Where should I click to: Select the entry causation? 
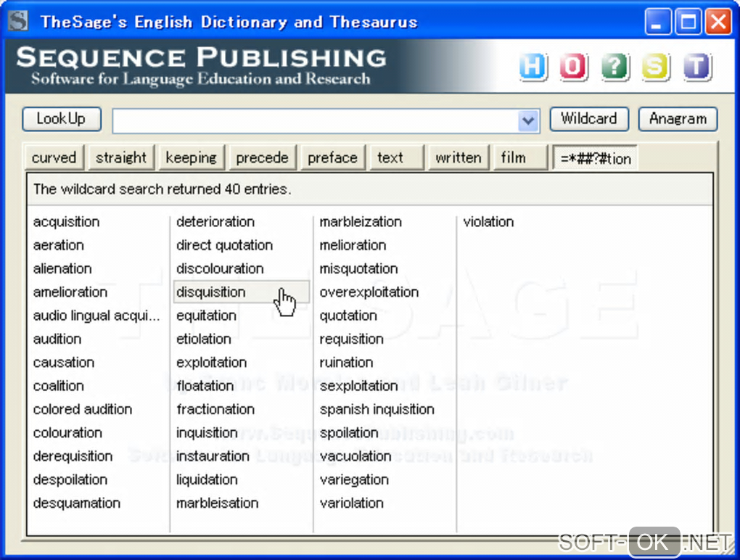(64, 362)
